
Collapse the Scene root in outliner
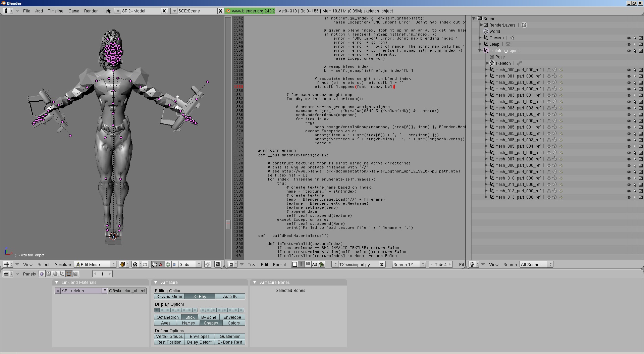point(474,18)
